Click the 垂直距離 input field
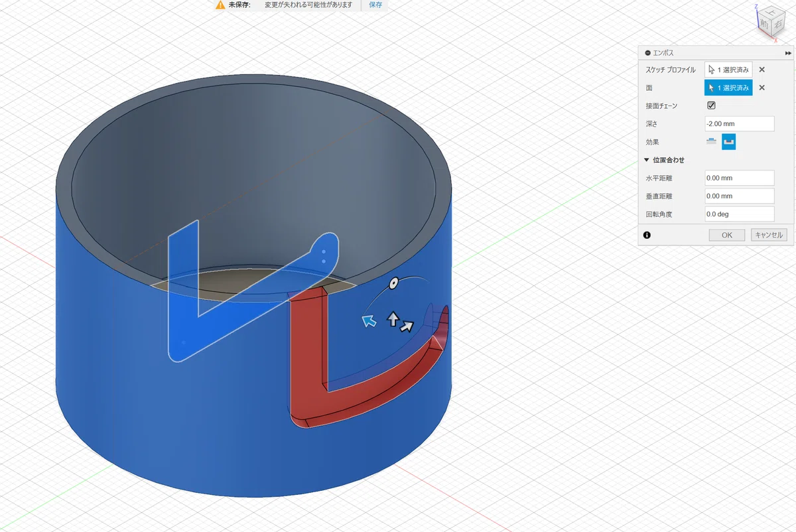 [739, 196]
